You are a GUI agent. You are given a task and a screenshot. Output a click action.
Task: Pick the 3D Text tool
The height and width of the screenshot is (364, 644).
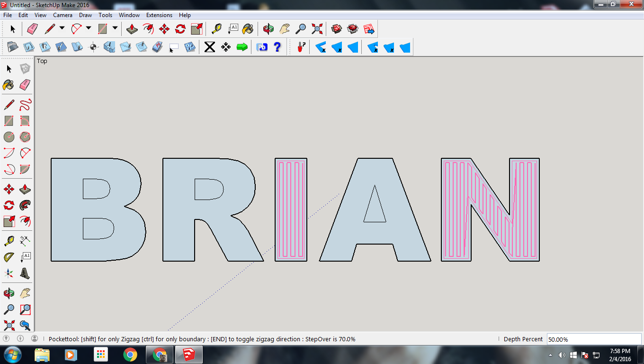coord(25,273)
